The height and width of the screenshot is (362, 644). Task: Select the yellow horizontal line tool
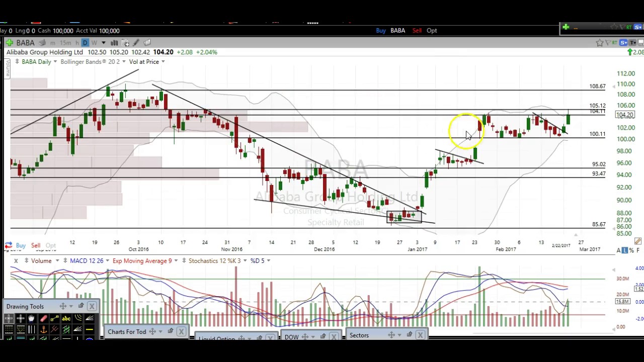click(89, 329)
